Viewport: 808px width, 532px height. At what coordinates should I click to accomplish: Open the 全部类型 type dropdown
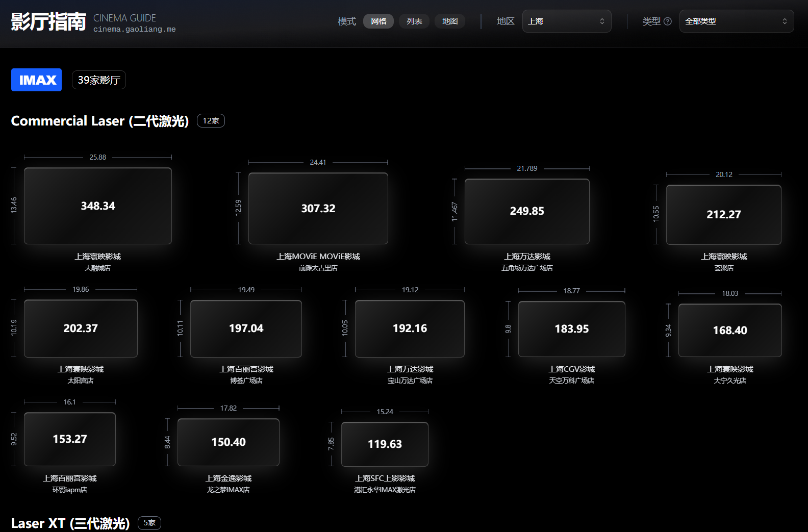pyautogui.click(x=736, y=21)
